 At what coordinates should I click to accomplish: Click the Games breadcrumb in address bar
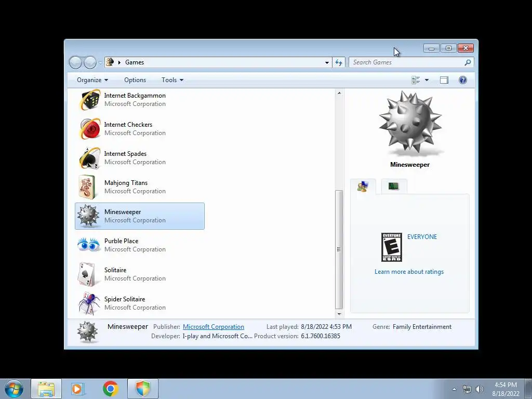(x=135, y=62)
